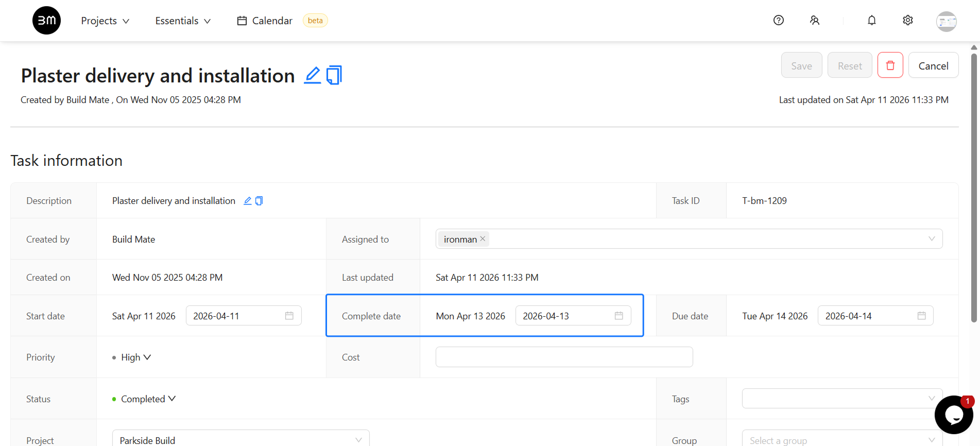980x446 pixels.
Task: Open the user profile avatar
Action: point(946,21)
